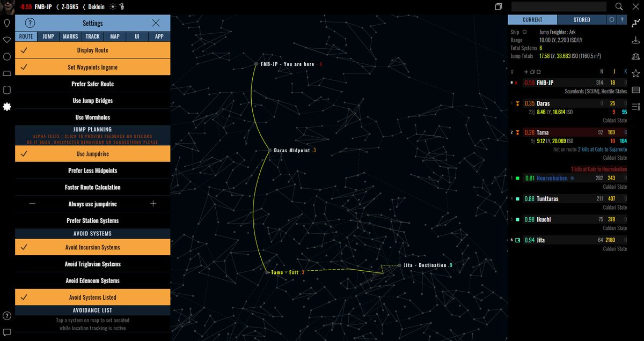Click the list rows icon in right sidebar
Image resolution: width=644 pixels, height=341 pixels.
pyautogui.click(x=636, y=90)
